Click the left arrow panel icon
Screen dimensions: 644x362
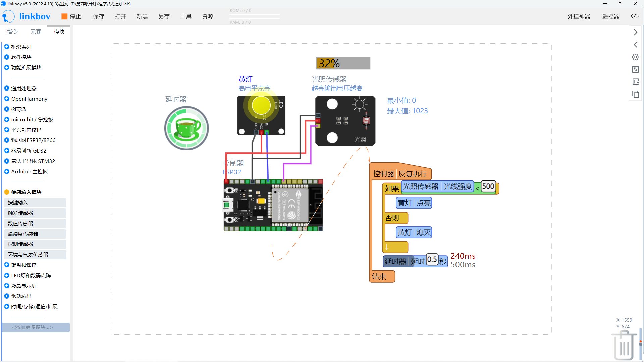pos(635,45)
